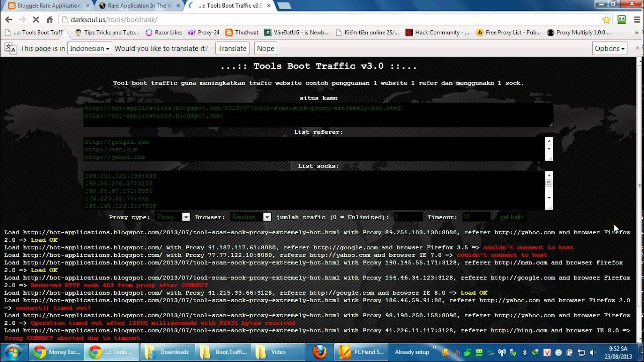
Task: Bookmark this page with the star
Action: coord(606,20)
